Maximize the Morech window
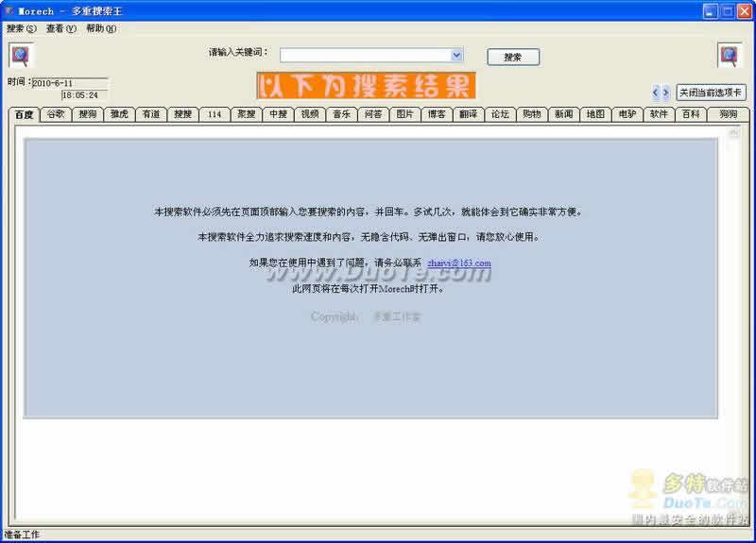756x543 pixels. pos(727,11)
